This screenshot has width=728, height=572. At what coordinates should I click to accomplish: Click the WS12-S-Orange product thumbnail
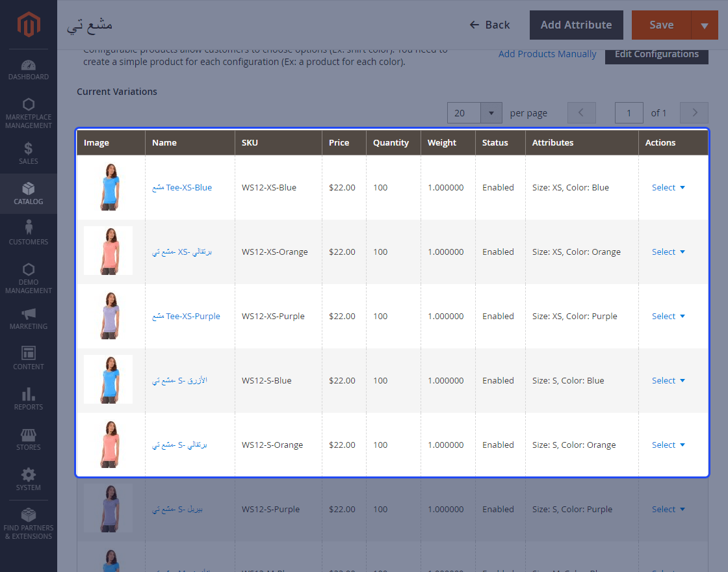(x=108, y=444)
